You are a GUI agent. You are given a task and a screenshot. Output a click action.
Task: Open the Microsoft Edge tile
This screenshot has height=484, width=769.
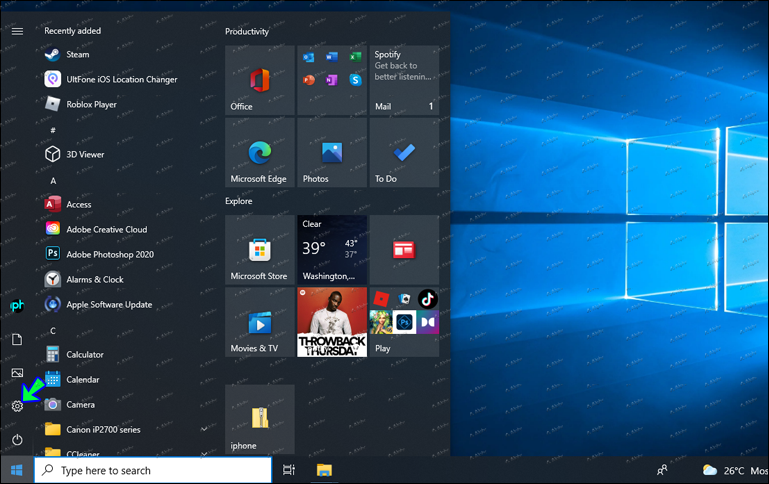tap(259, 152)
